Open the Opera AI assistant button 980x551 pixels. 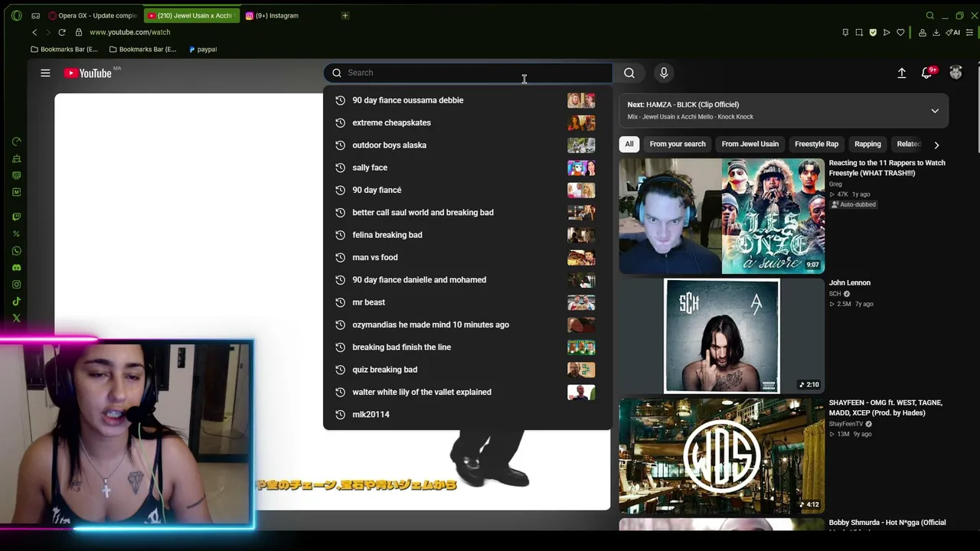(953, 32)
